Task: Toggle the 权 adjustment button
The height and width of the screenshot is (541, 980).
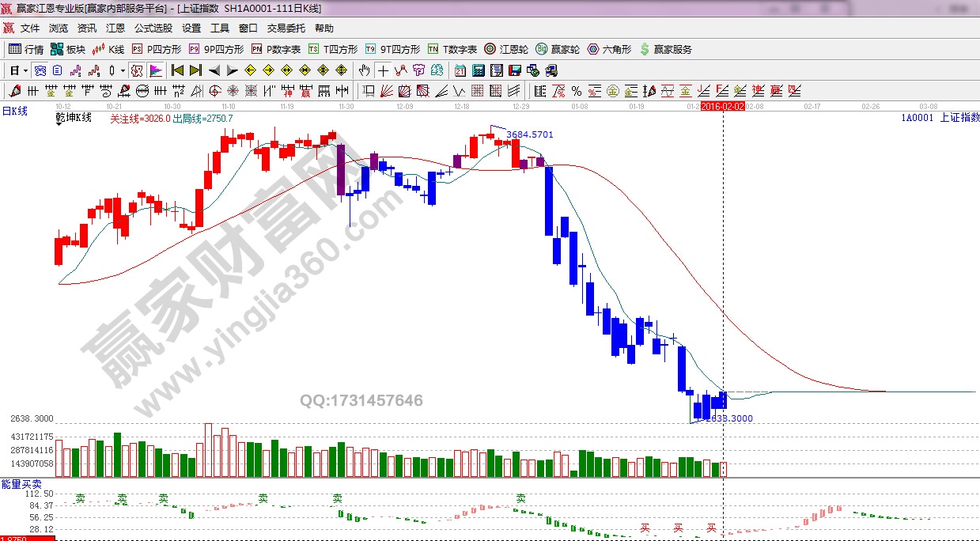Action: pos(137,70)
